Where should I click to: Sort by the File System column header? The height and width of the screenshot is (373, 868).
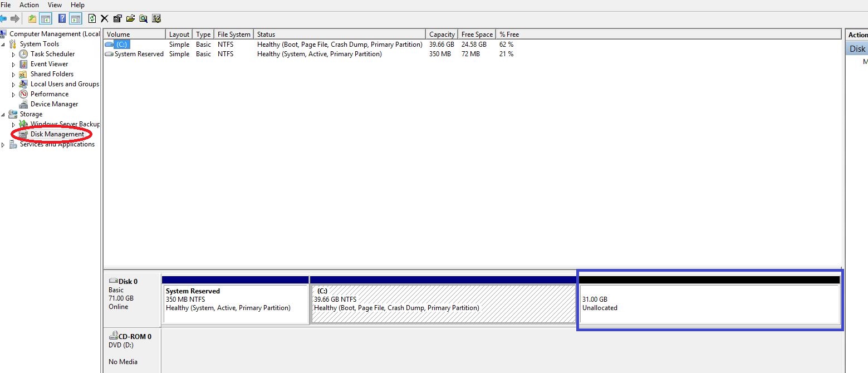(x=234, y=35)
